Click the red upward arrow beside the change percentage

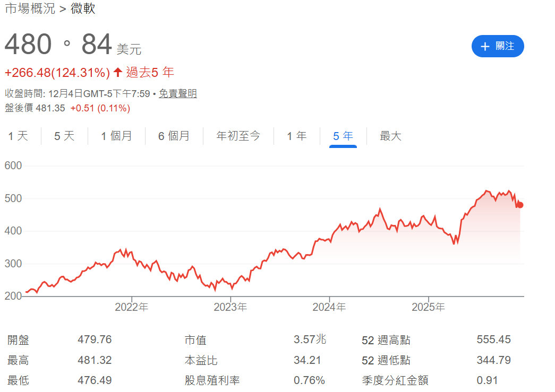pos(118,72)
